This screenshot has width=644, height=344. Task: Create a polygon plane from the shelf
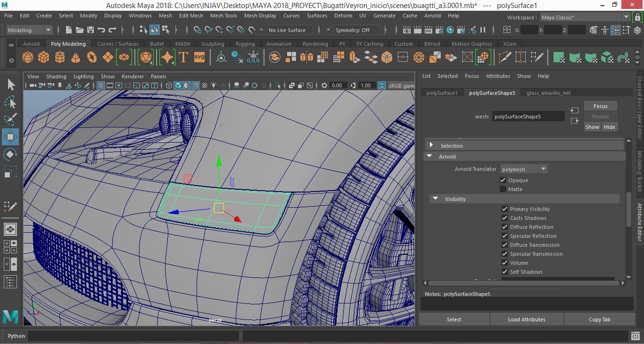pos(108,58)
